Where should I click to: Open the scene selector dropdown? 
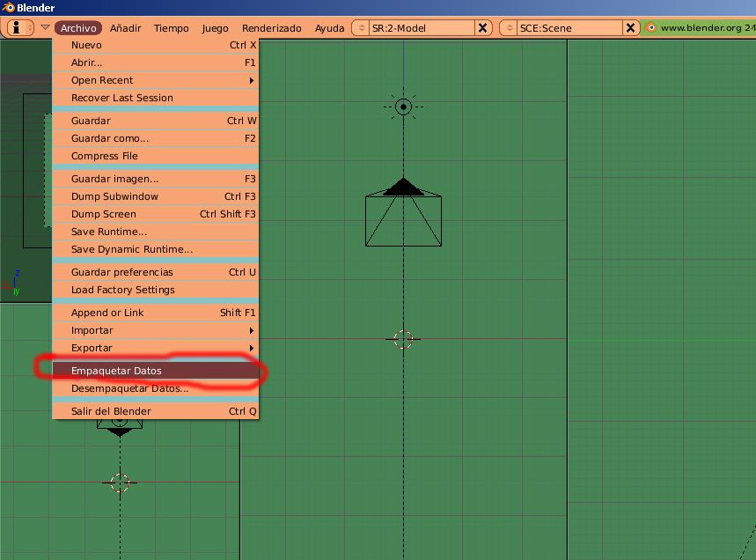(509, 28)
